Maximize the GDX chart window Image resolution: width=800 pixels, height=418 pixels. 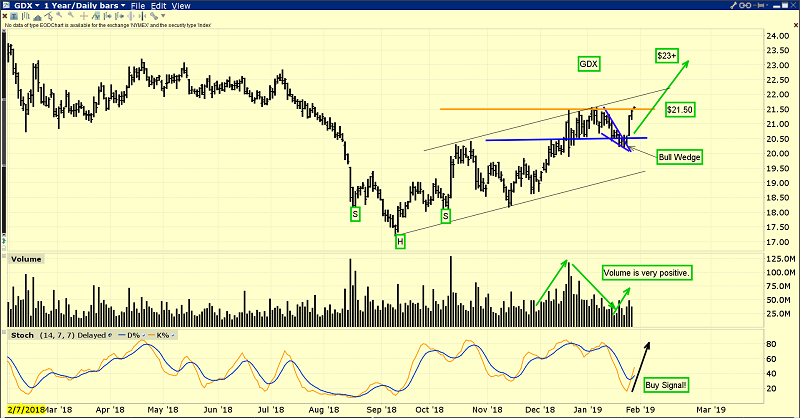785,5
